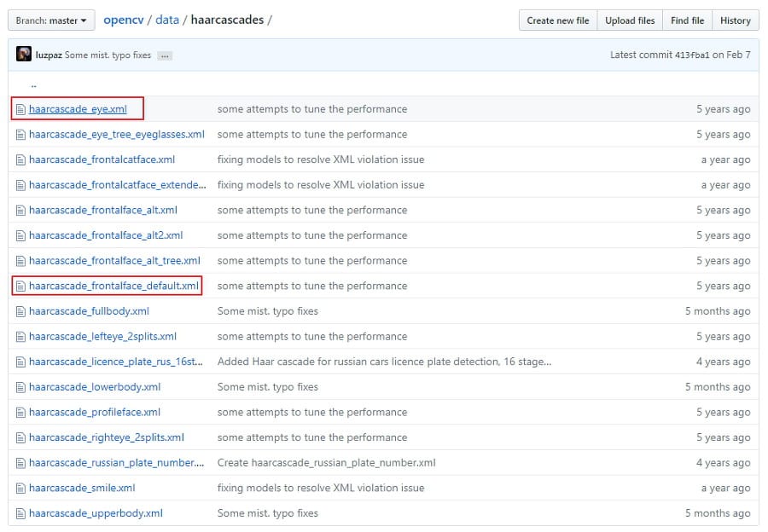This screenshot has height=532, width=768.
Task: Click Upload files button
Action: coord(630,20)
